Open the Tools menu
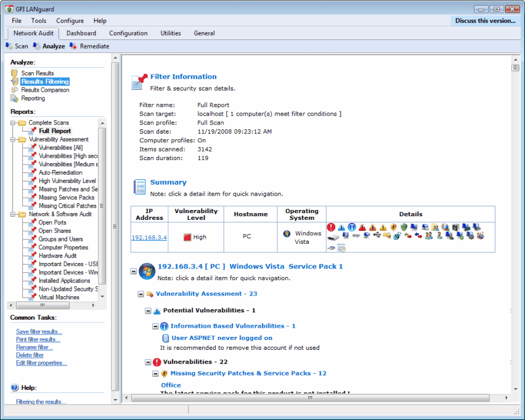This screenshot has width=525, height=420. [x=38, y=21]
